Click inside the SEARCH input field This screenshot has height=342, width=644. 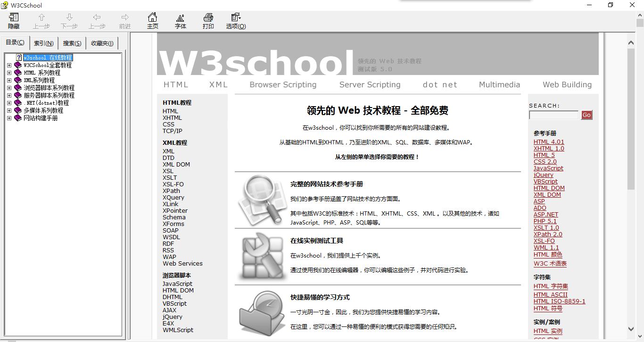pyautogui.click(x=553, y=115)
